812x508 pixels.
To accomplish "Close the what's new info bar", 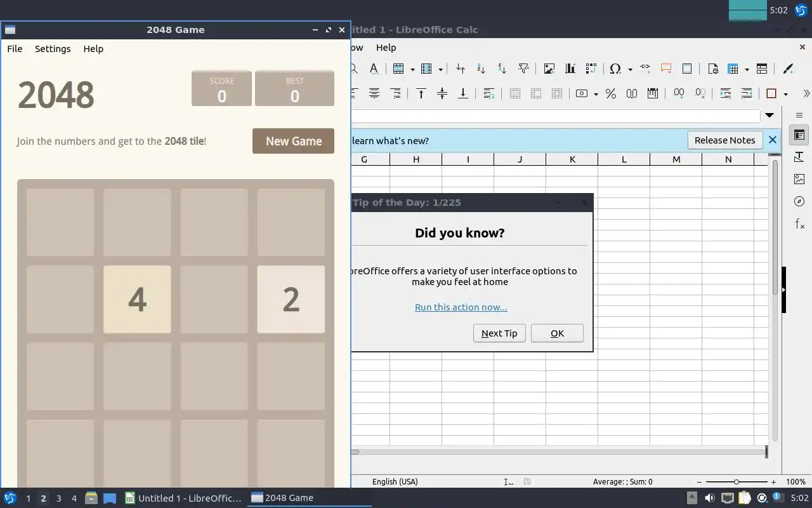I will click(x=772, y=140).
